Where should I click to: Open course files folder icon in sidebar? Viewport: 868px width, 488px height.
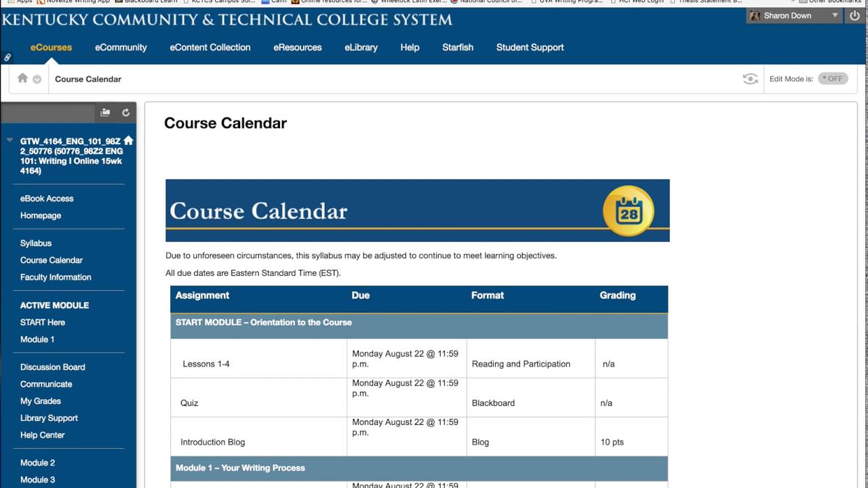105,113
